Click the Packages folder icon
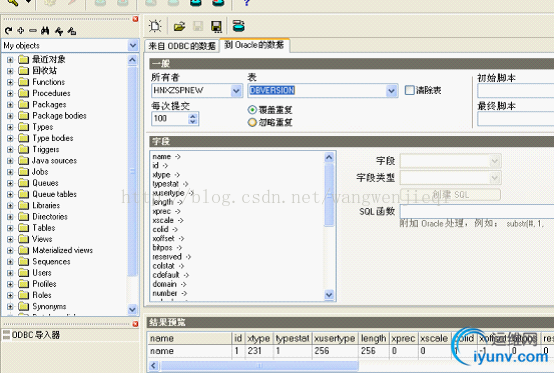 coord(23,105)
